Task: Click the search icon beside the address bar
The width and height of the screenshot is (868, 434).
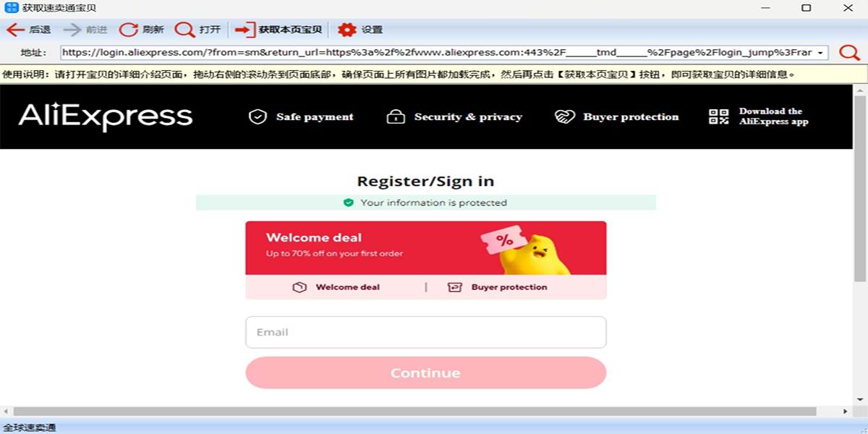Action: tap(848, 53)
